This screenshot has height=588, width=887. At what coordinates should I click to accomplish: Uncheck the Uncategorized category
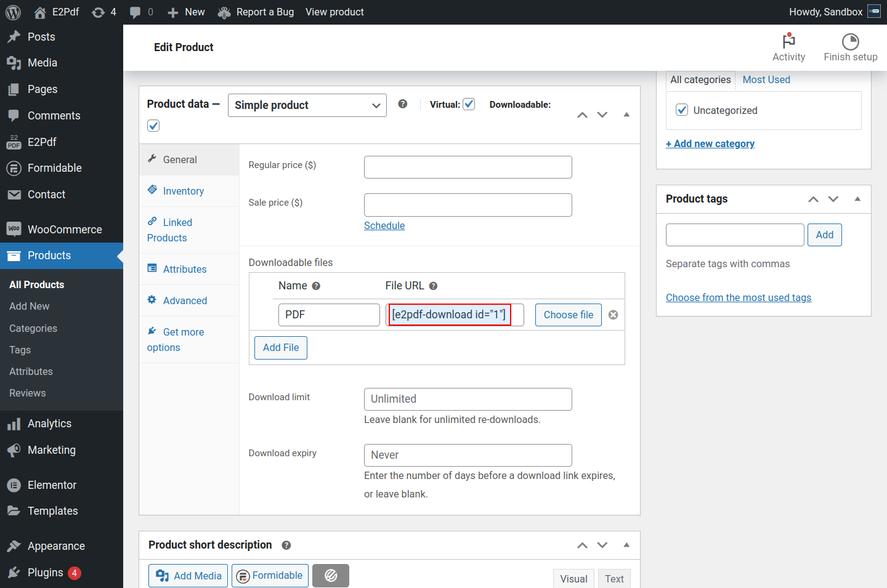pos(682,110)
